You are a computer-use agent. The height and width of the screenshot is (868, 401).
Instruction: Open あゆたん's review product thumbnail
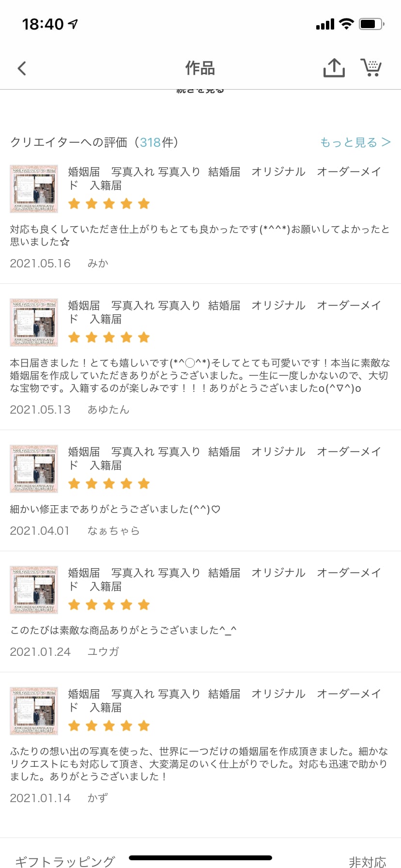(x=34, y=323)
